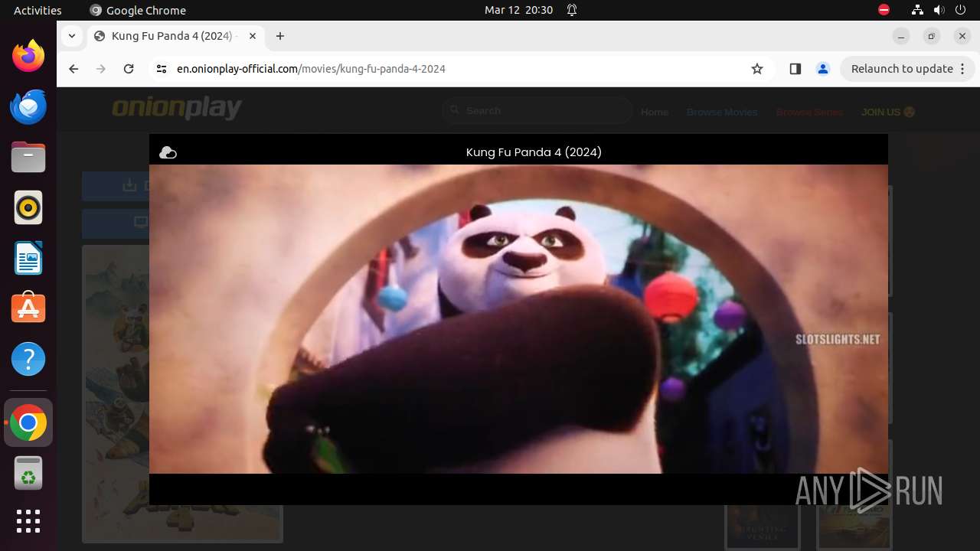This screenshot has width=980, height=551.
Task: Open the volume icon in system tray
Action: tap(939, 10)
